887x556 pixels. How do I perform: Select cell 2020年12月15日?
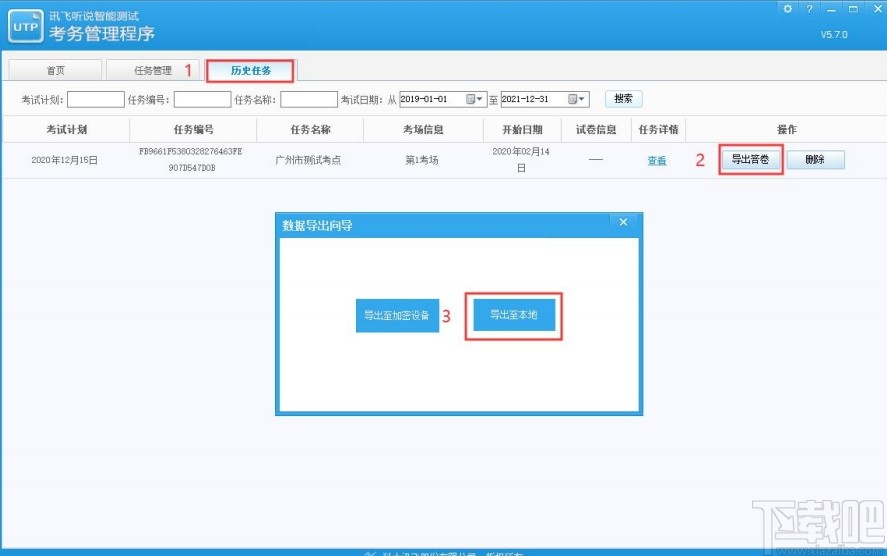coord(64,160)
